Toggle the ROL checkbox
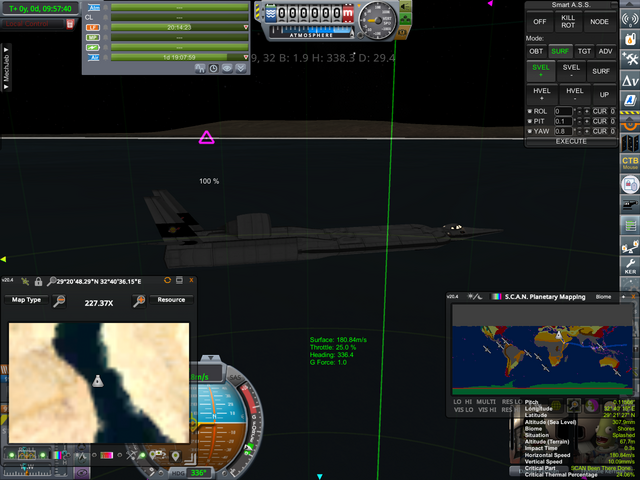Screen dimensions: 640x480 click(x=530, y=111)
